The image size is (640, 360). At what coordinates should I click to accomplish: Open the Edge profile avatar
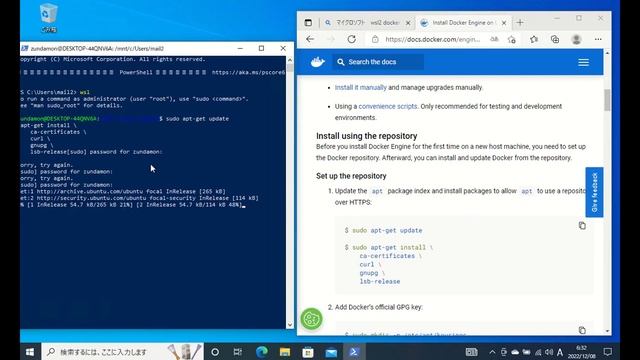point(576,39)
